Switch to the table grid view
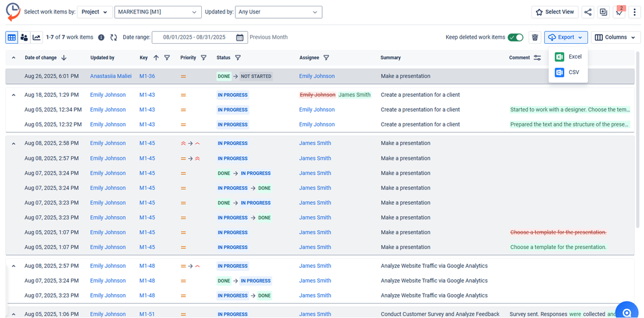 point(12,37)
